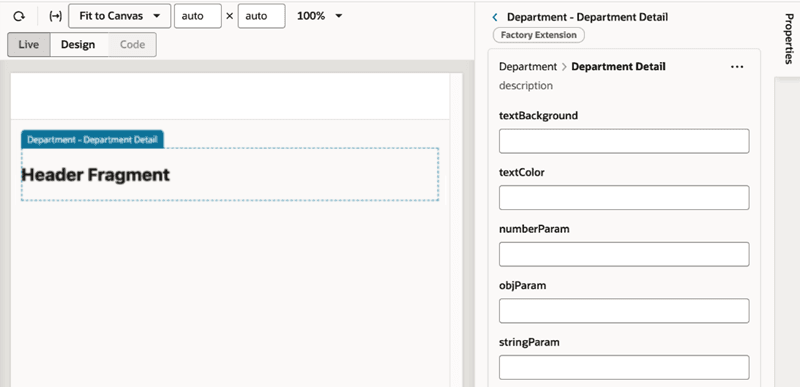Click the objParam input field

(x=624, y=311)
